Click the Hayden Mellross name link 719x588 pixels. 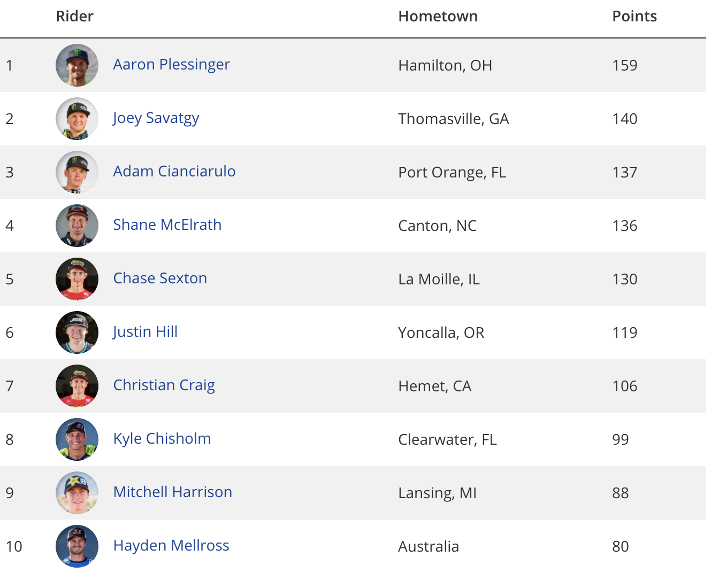click(x=171, y=546)
